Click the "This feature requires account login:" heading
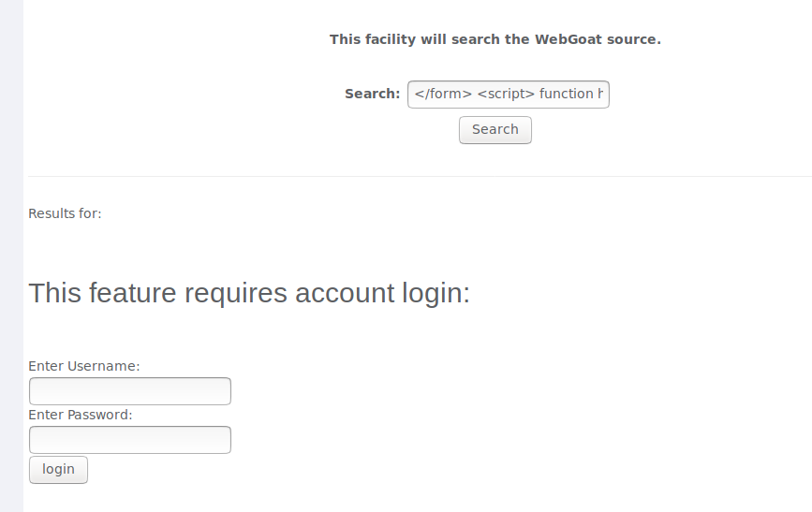812x512 pixels. point(249,293)
